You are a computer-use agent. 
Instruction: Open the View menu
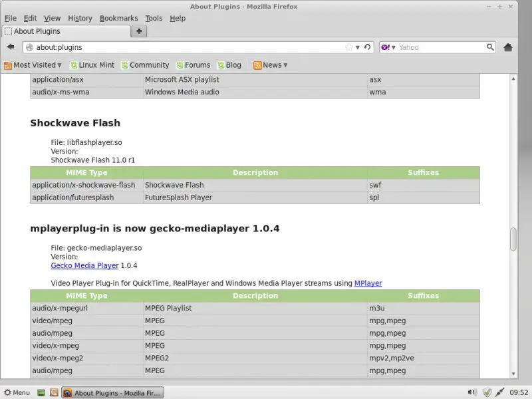tap(52, 19)
